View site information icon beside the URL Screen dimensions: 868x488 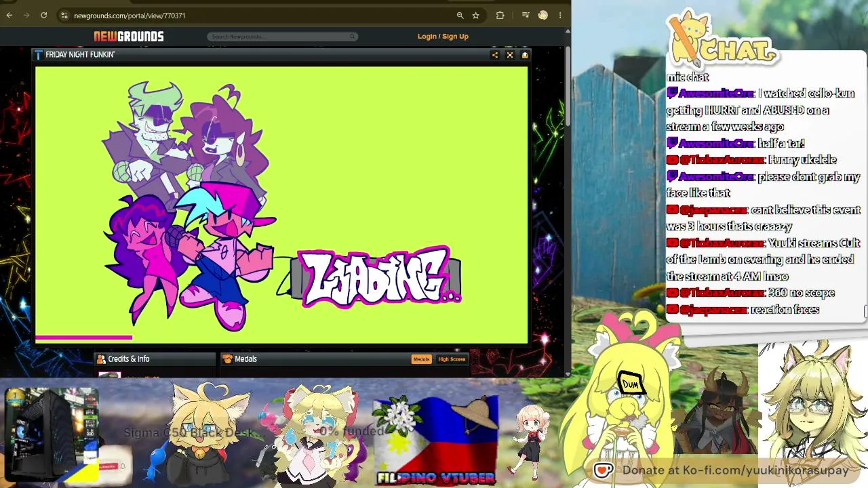64,15
